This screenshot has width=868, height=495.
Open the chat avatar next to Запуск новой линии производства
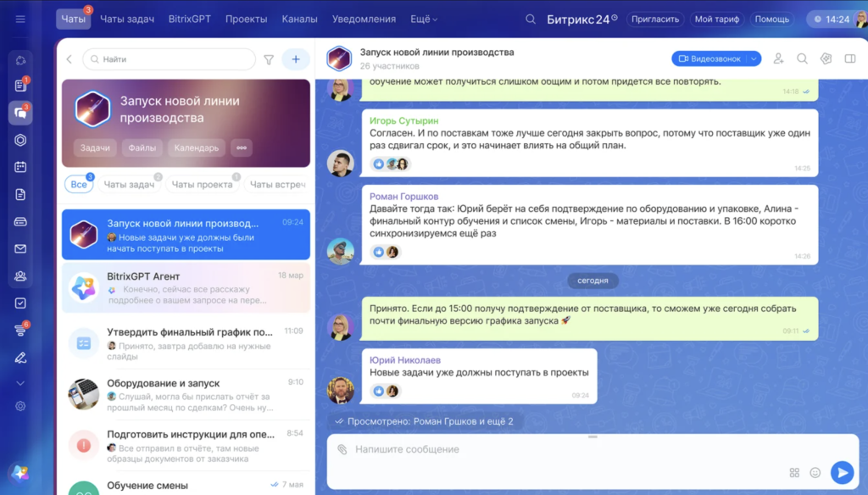(339, 58)
